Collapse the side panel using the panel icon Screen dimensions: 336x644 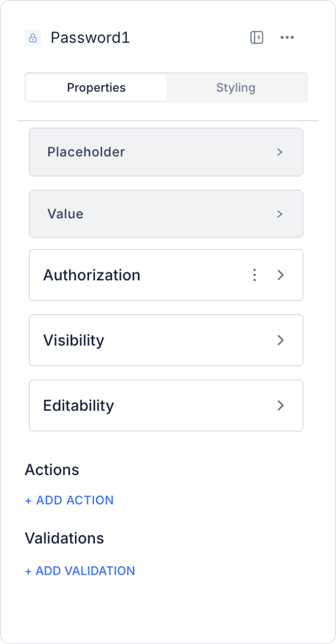pos(256,37)
